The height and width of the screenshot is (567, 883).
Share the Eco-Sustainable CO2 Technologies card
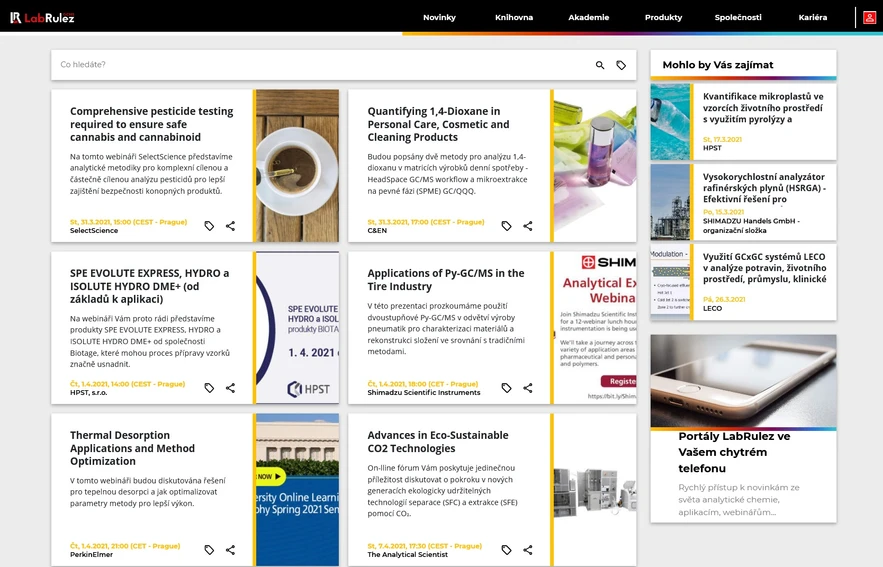pyautogui.click(x=528, y=550)
